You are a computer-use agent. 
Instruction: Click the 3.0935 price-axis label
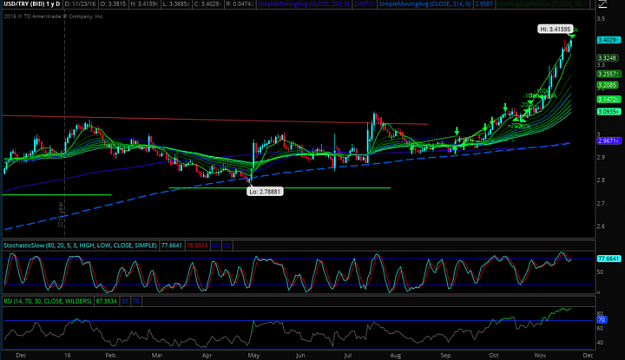(609, 112)
